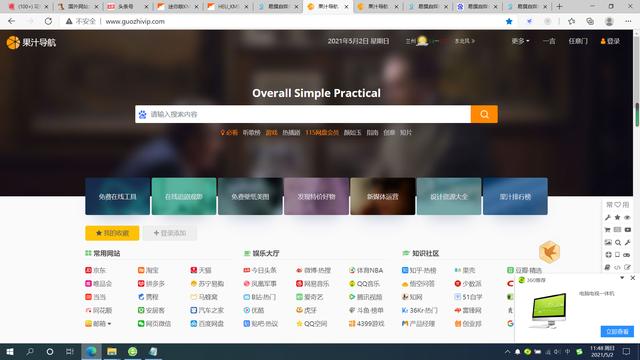Click the orange hexagon bird icon
Image resolution: width=640 pixels, height=360 pixels.
point(549,252)
